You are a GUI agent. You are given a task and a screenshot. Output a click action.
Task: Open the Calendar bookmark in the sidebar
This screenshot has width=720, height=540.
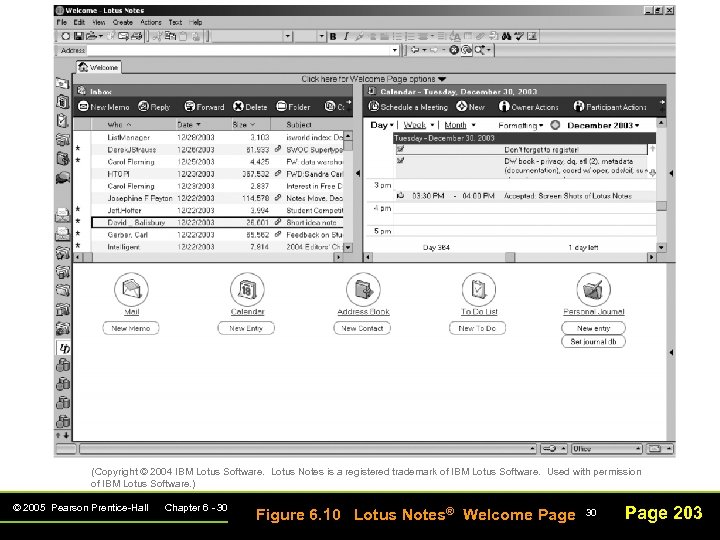click(x=62, y=101)
